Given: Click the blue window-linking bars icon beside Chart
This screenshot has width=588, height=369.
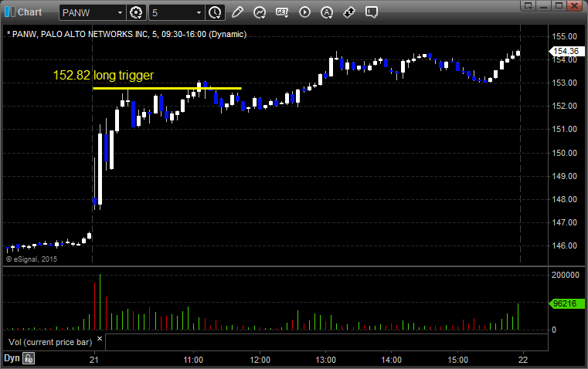Looking at the screenshot, I should (x=10, y=12).
